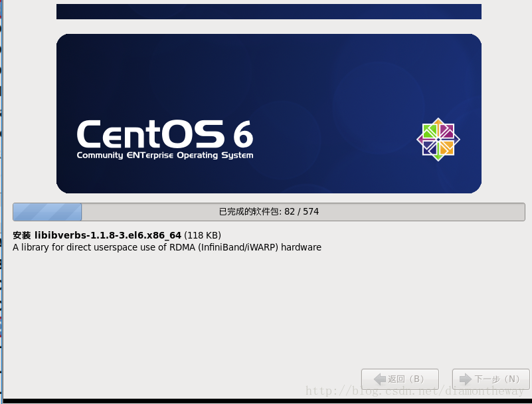Click the Community ENTerprise Operating System tagline
Viewport: 532px width, 404px height.
point(165,155)
